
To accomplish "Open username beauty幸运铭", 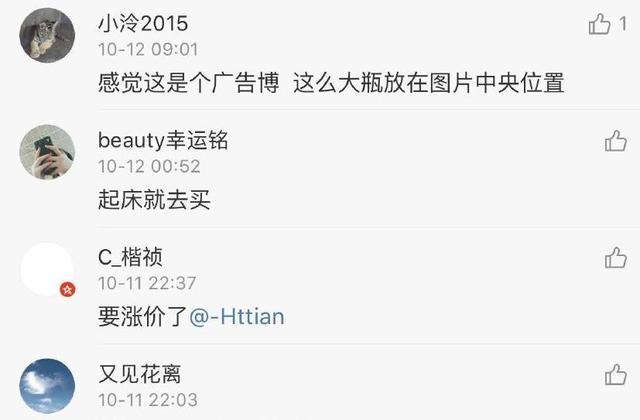I will click(163, 140).
